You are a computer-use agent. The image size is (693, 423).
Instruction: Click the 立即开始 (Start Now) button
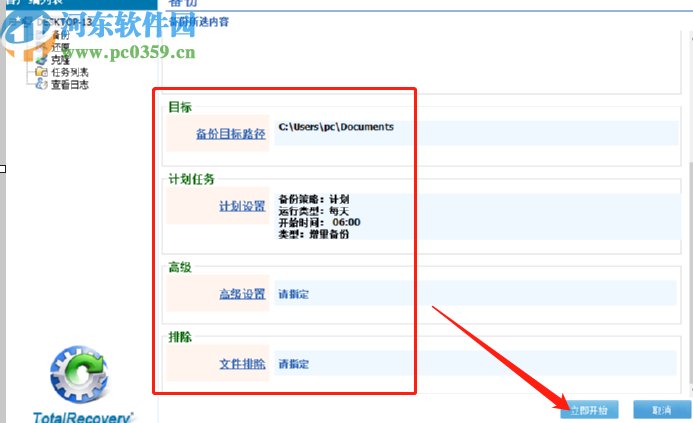coord(589,410)
